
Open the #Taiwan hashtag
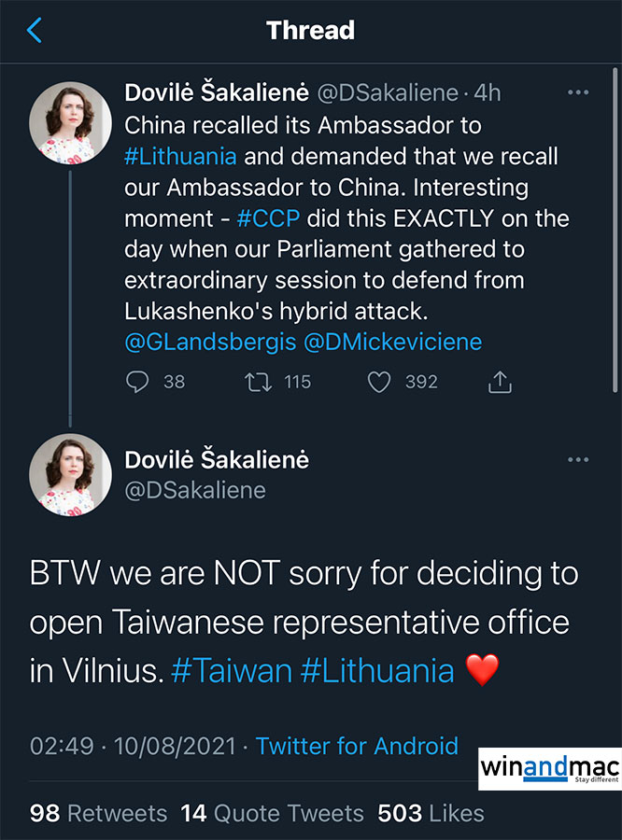point(232,670)
